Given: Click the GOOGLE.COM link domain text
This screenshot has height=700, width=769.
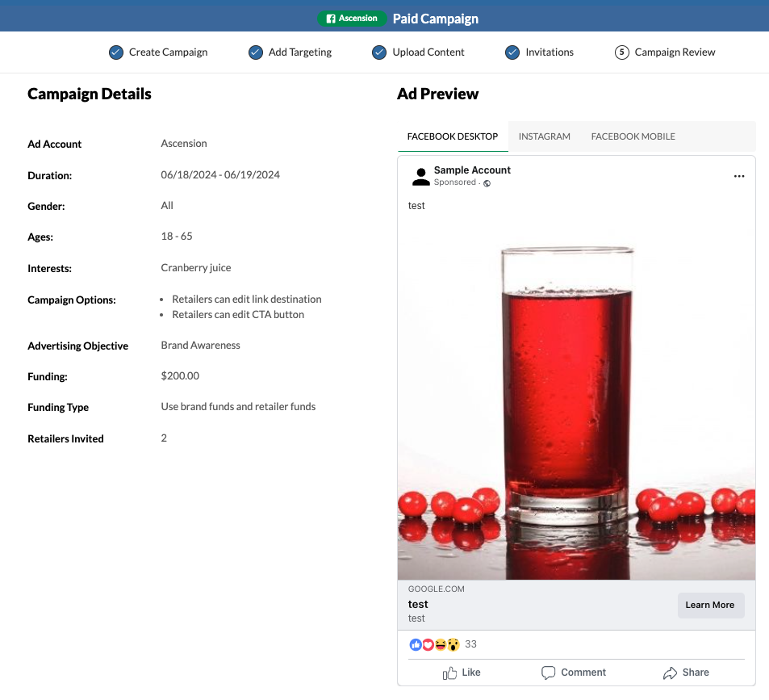Looking at the screenshot, I should 436,589.
